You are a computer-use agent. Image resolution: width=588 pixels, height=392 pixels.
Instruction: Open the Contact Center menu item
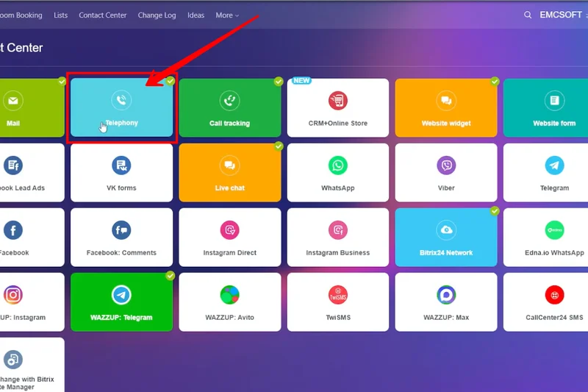tap(103, 15)
